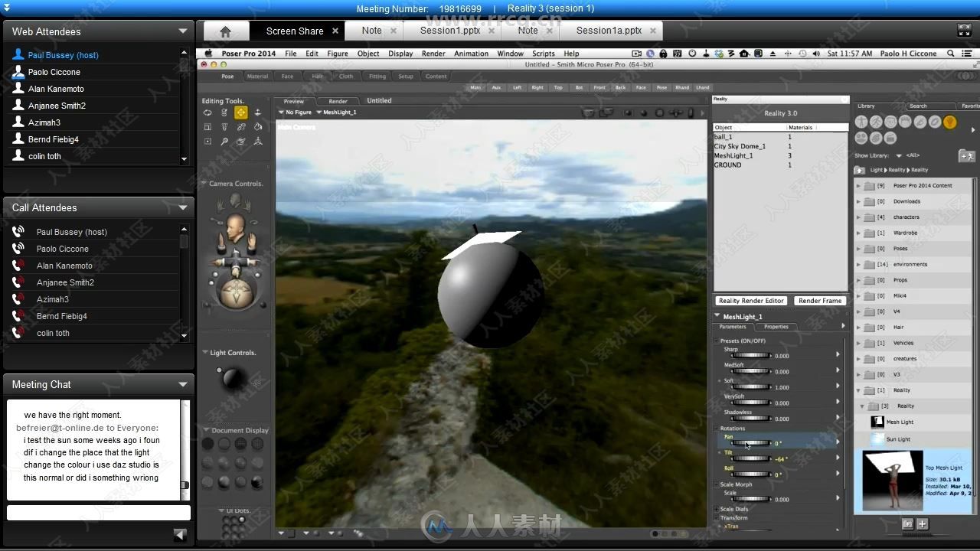980x551 pixels.
Task: Toggle full screen for the screen share
Action: point(965,31)
